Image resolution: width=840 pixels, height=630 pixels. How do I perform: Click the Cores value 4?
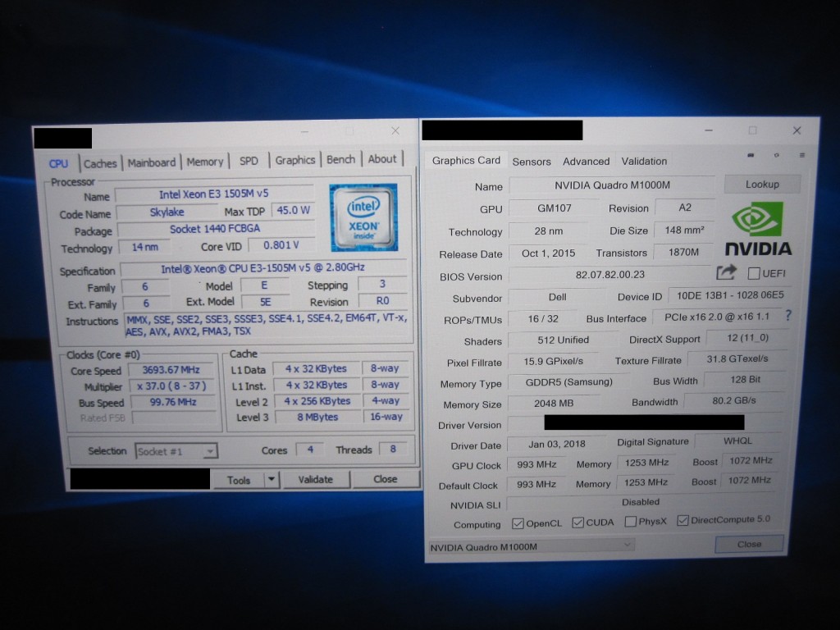click(310, 450)
